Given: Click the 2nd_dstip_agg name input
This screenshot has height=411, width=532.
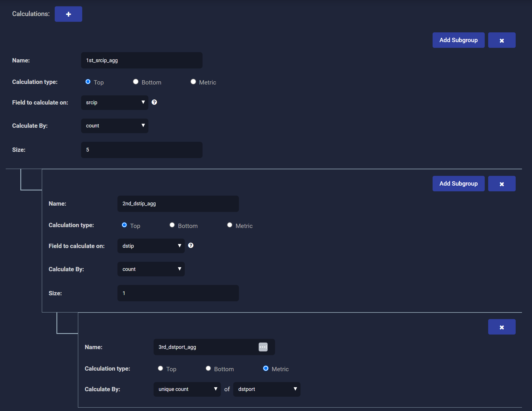Looking at the screenshot, I should (178, 204).
